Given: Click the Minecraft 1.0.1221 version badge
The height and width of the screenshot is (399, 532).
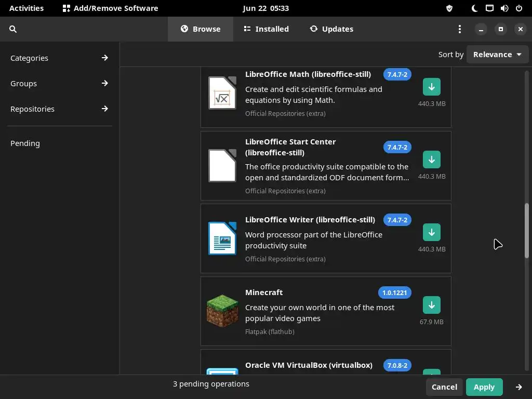Looking at the screenshot, I should [395, 293].
